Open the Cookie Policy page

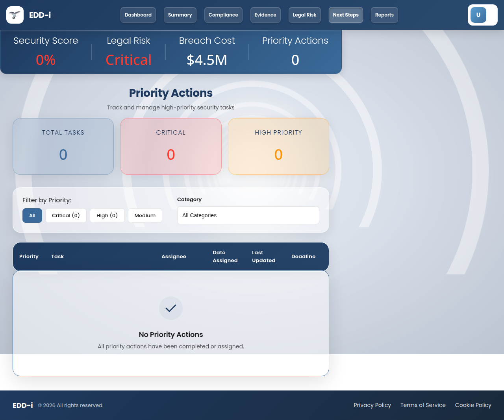473,405
